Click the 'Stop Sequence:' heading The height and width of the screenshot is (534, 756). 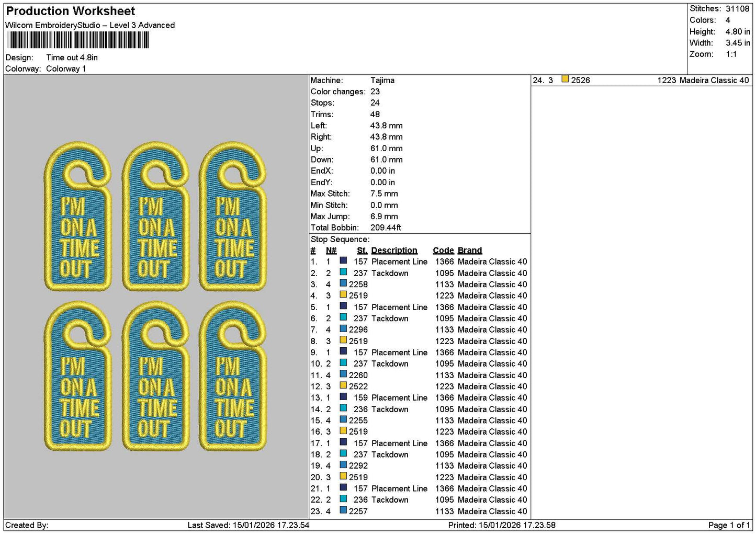pyautogui.click(x=340, y=240)
